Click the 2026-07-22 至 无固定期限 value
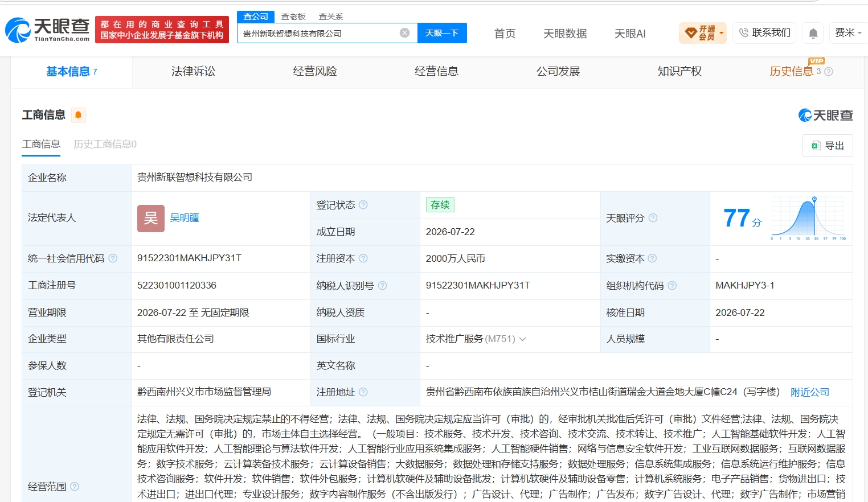The image size is (868, 502). (193, 312)
